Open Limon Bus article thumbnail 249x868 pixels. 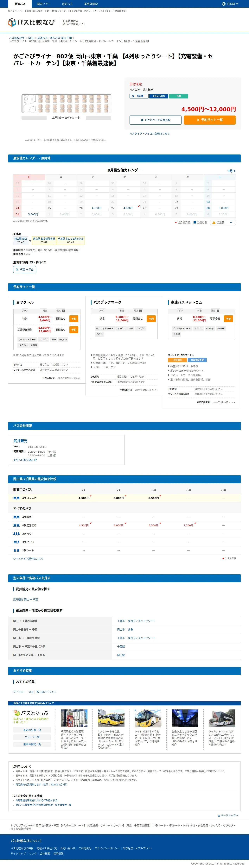pyautogui.click(x=111, y=718)
